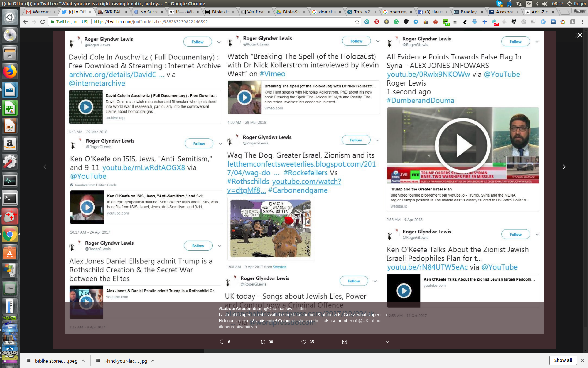The image size is (588, 368).
Task: Open options chevron on False Flag Syria tweet
Action: [x=537, y=42]
